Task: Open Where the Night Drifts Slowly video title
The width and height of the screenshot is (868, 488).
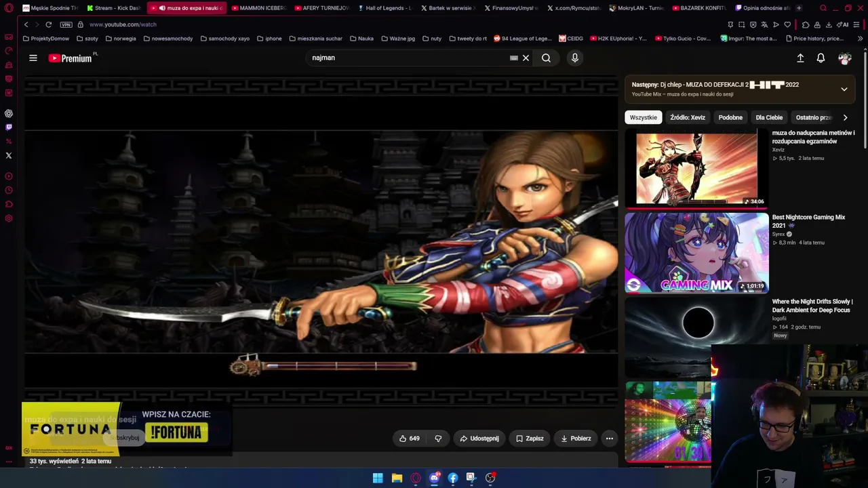Action: coord(812,306)
